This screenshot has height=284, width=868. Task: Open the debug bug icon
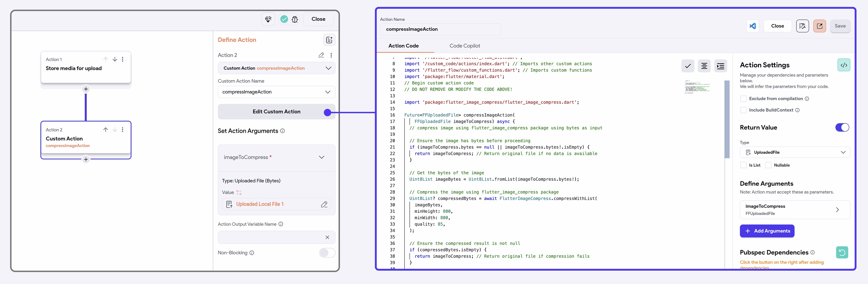click(x=295, y=19)
